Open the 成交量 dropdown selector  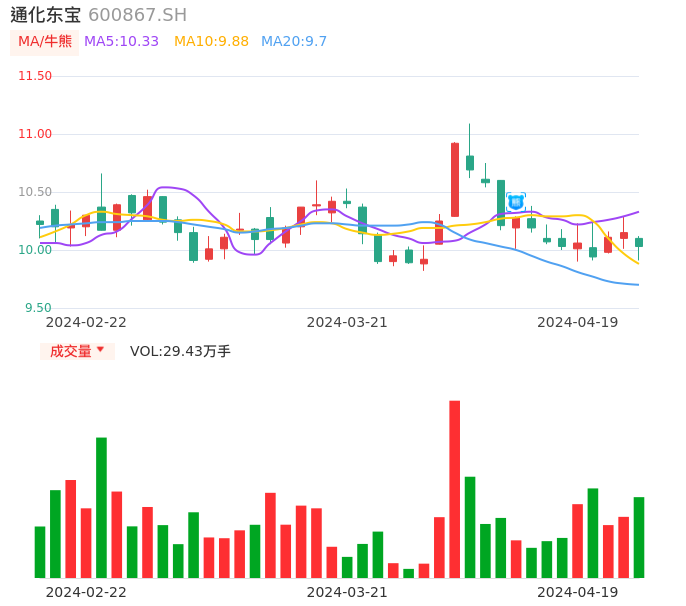77,351
